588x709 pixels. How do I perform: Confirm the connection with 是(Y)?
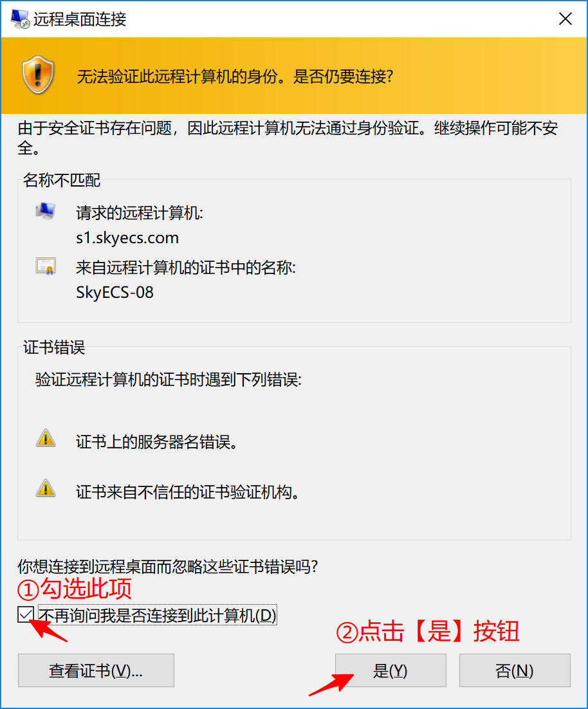click(x=390, y=670)
